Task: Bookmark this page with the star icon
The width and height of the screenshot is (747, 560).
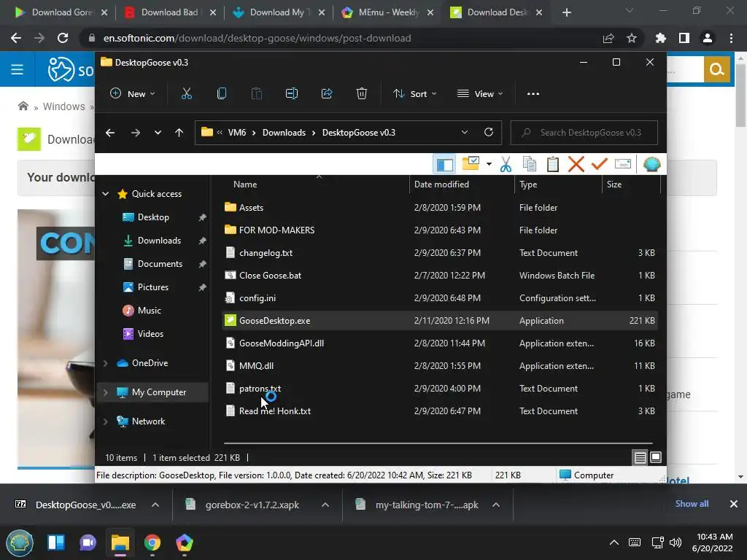Action: (631, 38)
